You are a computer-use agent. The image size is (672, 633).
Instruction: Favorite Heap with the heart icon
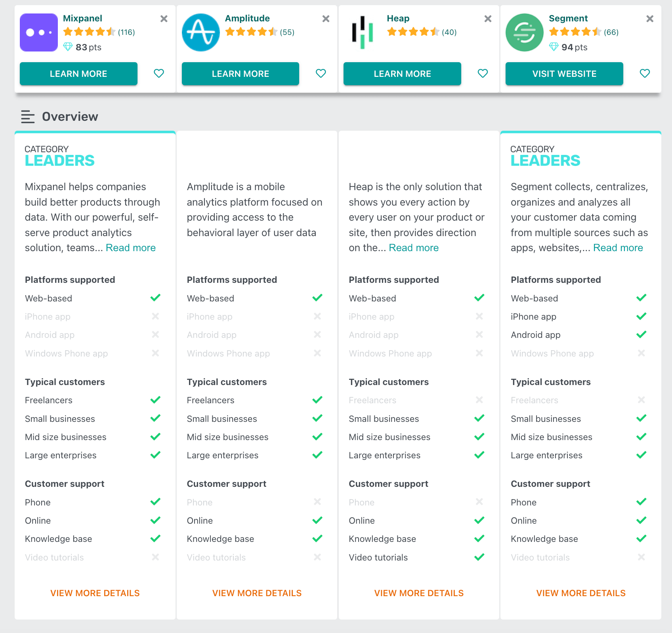coord(483,74)
